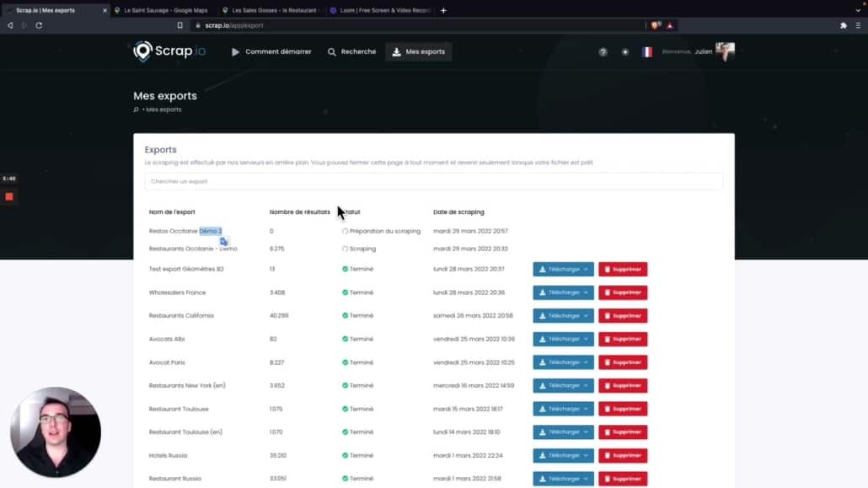Open the browser hamburger menu
The height and width of the screenshot is (488, 868).
858,25
